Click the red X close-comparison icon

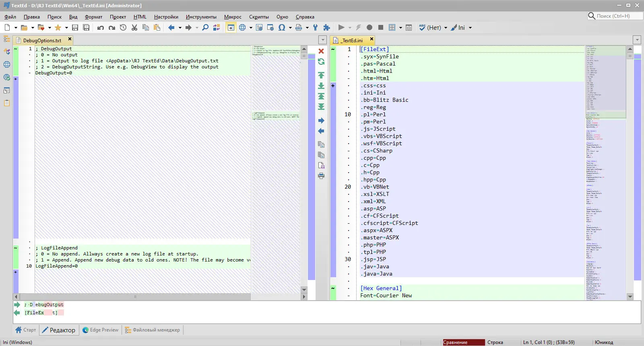(321, 51)
